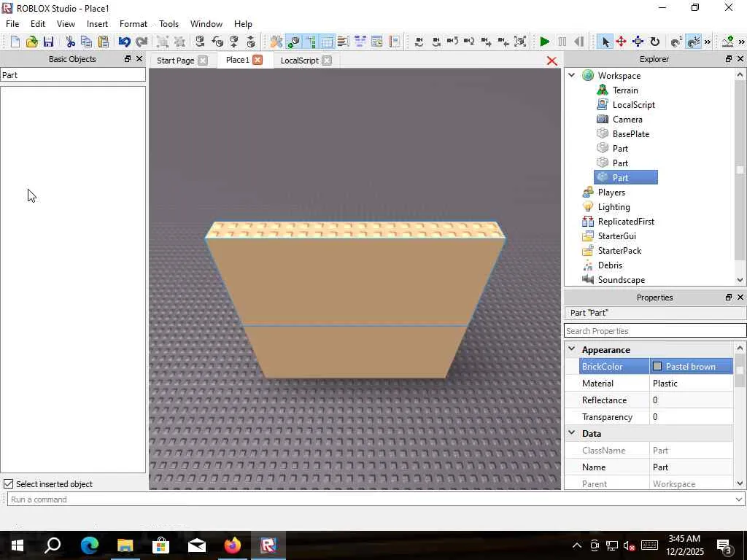This screenshot has height=560, width=747.
Task: Toggle the Explorer panel icon
Action: tap(311, 42)
